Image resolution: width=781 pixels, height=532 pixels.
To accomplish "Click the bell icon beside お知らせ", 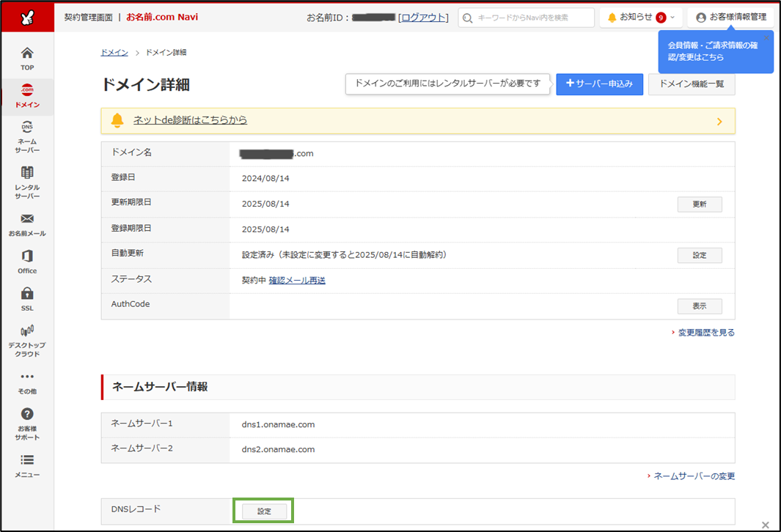I will click(x=612, y=18).
